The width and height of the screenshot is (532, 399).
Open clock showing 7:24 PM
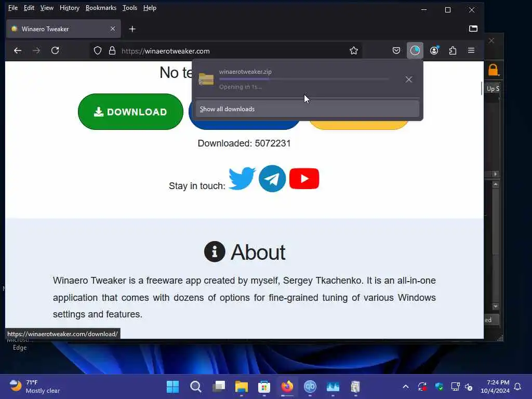tap(495, 387)
